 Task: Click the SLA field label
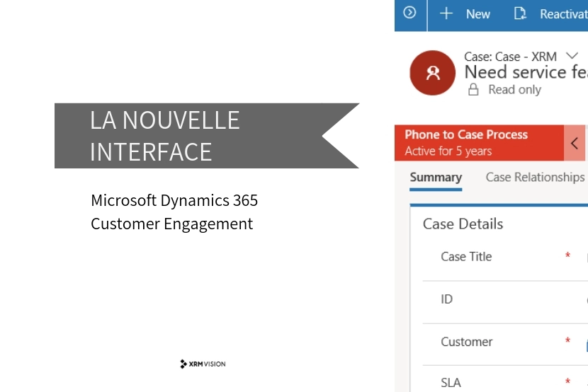[x=451, y=383]
